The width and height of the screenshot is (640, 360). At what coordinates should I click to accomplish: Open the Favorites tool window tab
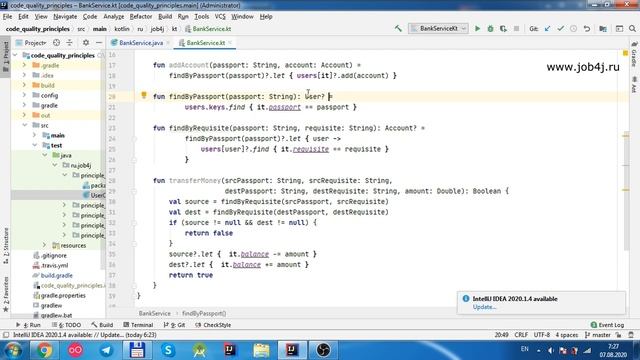[6, 294]
